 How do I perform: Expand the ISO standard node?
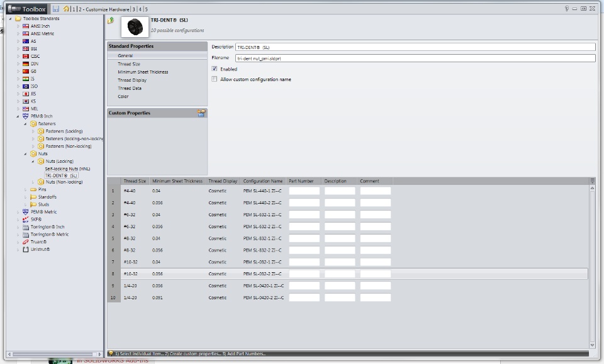coord(18,87)
